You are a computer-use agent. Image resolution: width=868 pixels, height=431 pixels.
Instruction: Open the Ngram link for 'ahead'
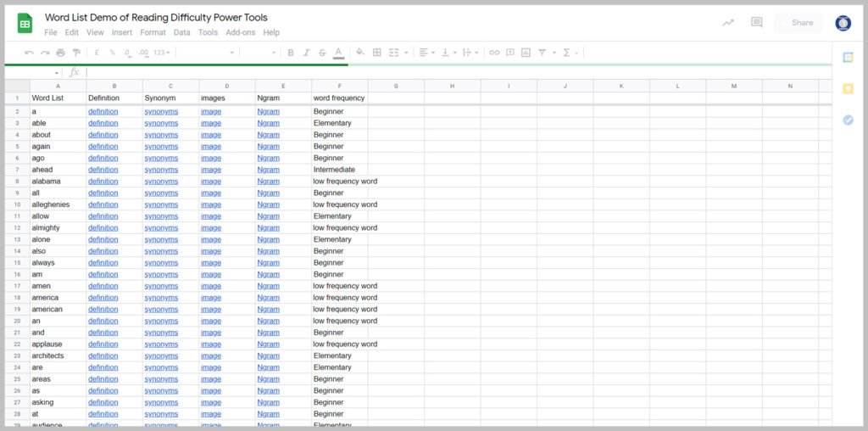coord(269,170)
